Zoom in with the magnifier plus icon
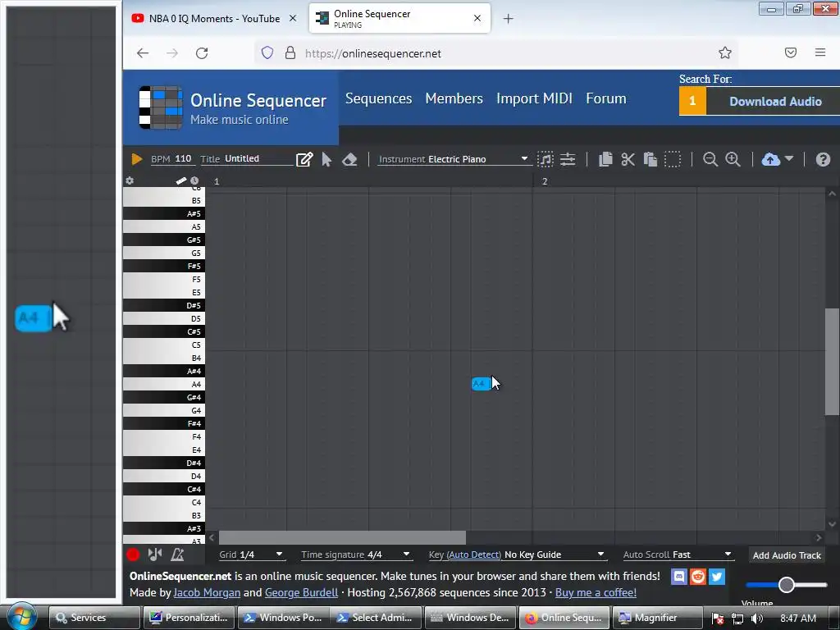 coord(733,159)
